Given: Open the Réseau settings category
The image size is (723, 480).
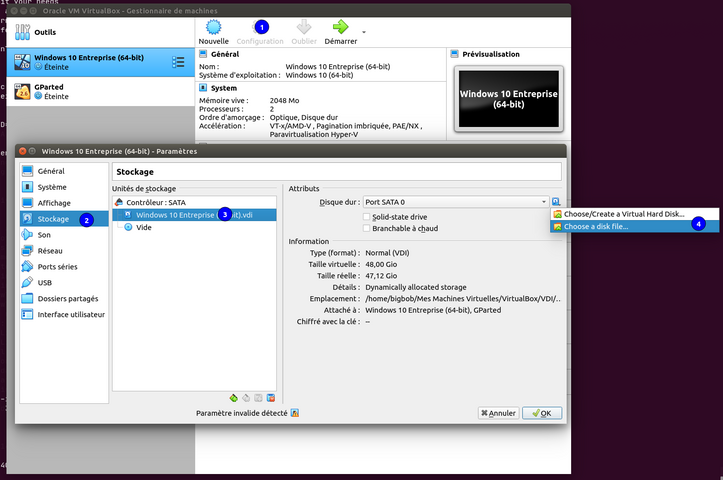Looking at the screenshot, I should click(64, 251).
